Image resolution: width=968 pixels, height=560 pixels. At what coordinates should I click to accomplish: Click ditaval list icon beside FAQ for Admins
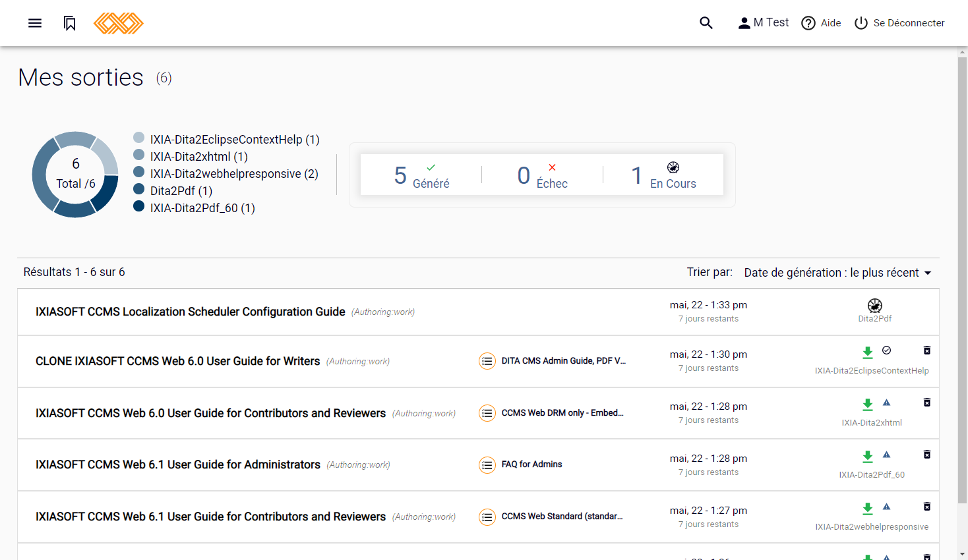[x=487, y=464]
